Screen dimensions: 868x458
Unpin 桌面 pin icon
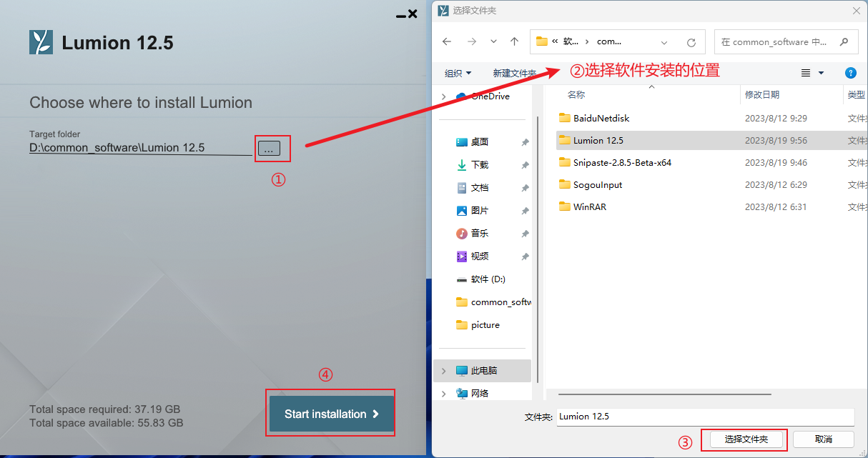pyautogui.click(x=525, y=142)
